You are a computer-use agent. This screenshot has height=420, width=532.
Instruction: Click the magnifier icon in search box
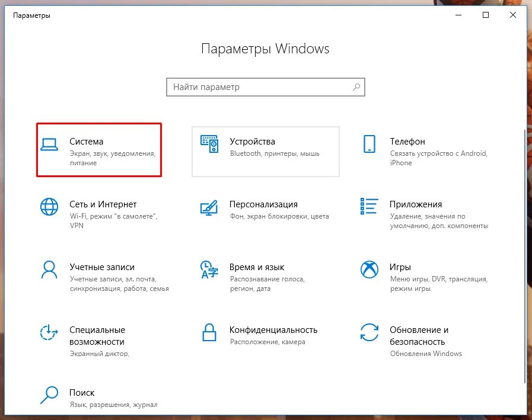point(356,87)
